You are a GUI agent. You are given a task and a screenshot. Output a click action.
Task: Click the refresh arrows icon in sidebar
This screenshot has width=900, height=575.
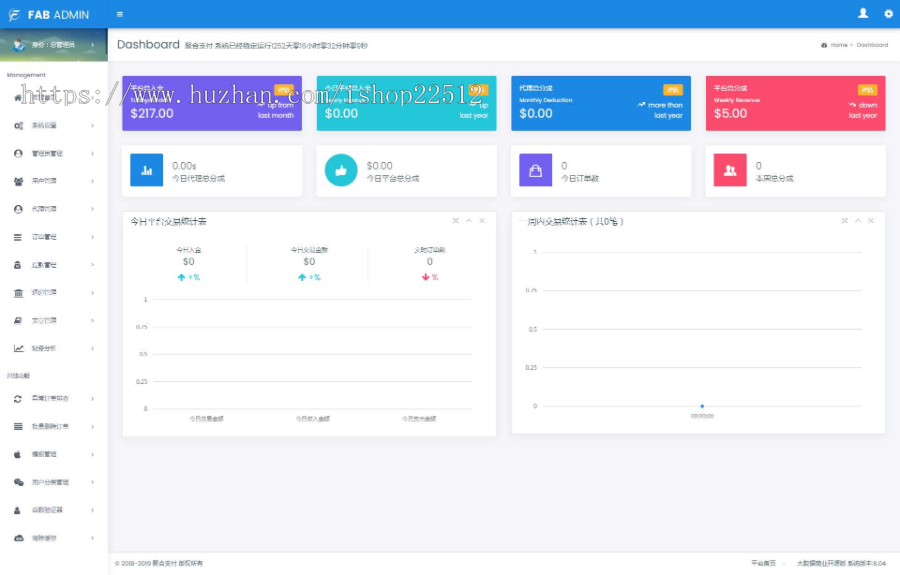[x=18, y=399]
